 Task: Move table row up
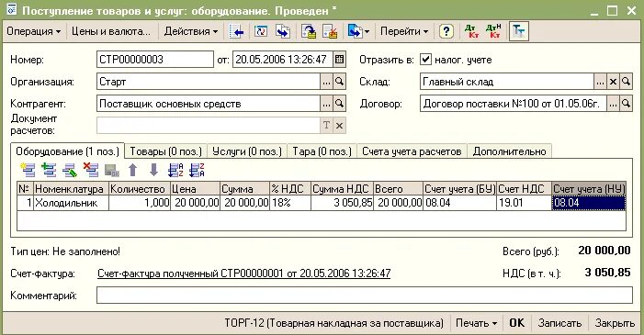tap(132, 170)
